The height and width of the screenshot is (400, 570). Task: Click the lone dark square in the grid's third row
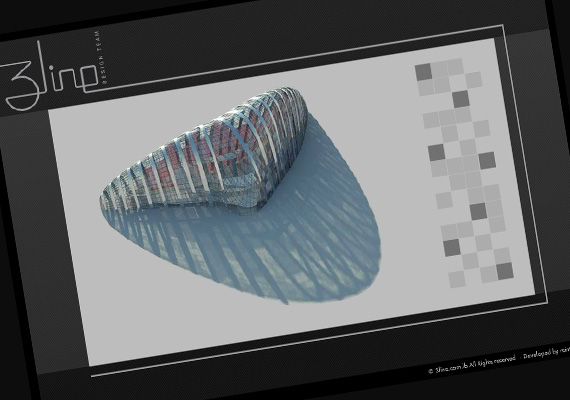(461, 99)
